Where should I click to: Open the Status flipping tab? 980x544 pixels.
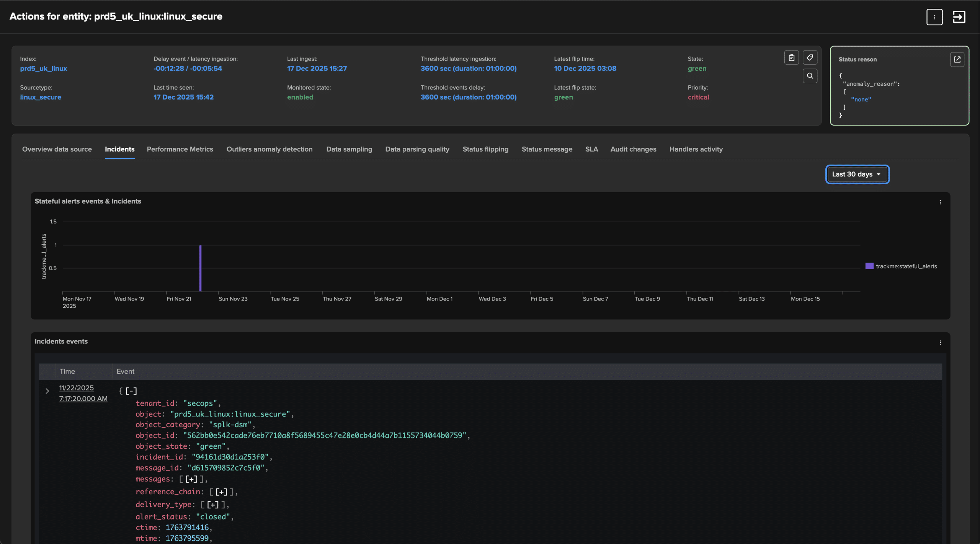click(x=485, y=149)
